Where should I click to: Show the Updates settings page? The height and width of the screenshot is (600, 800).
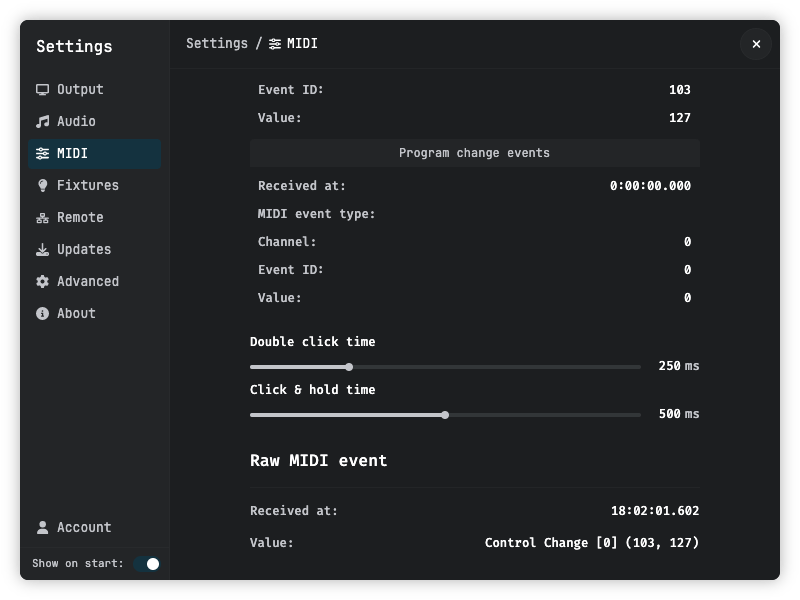coord(94,249)
